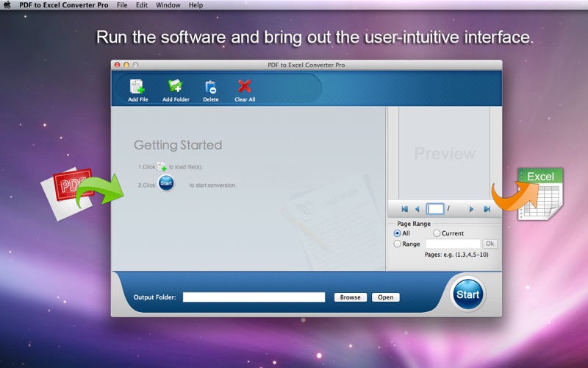
Task: Open the Help menu
Action: pos(196,5)
